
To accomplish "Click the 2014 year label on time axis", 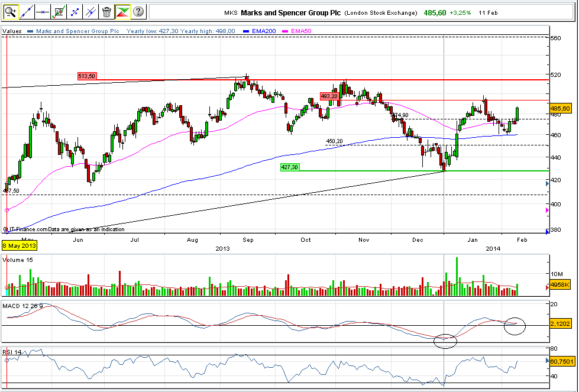I will click(x=493, y=249).
